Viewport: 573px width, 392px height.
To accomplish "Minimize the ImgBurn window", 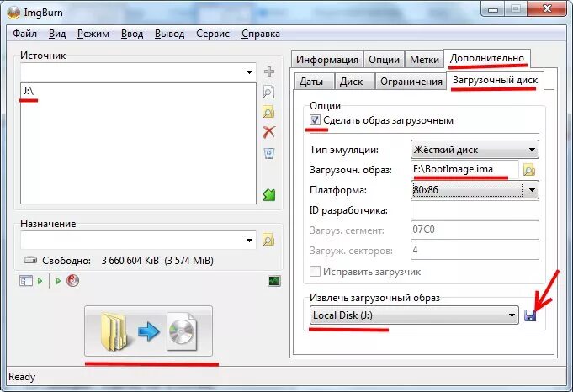I will (493, 9).
